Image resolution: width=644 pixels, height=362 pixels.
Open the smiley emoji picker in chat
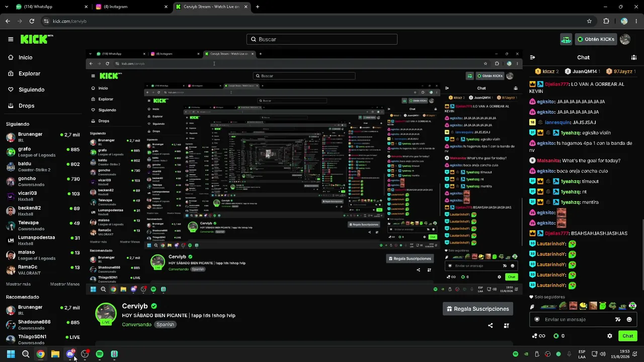click(x=629, y=319)
